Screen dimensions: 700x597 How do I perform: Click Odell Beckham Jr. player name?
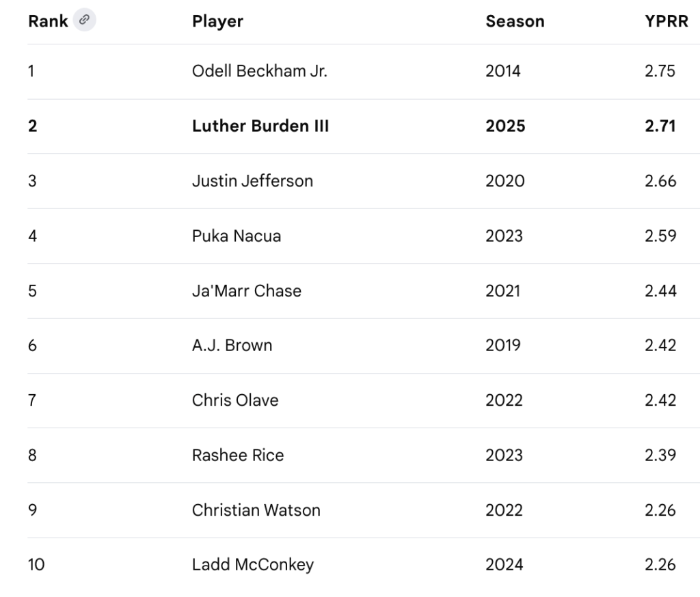click(260, 71)
